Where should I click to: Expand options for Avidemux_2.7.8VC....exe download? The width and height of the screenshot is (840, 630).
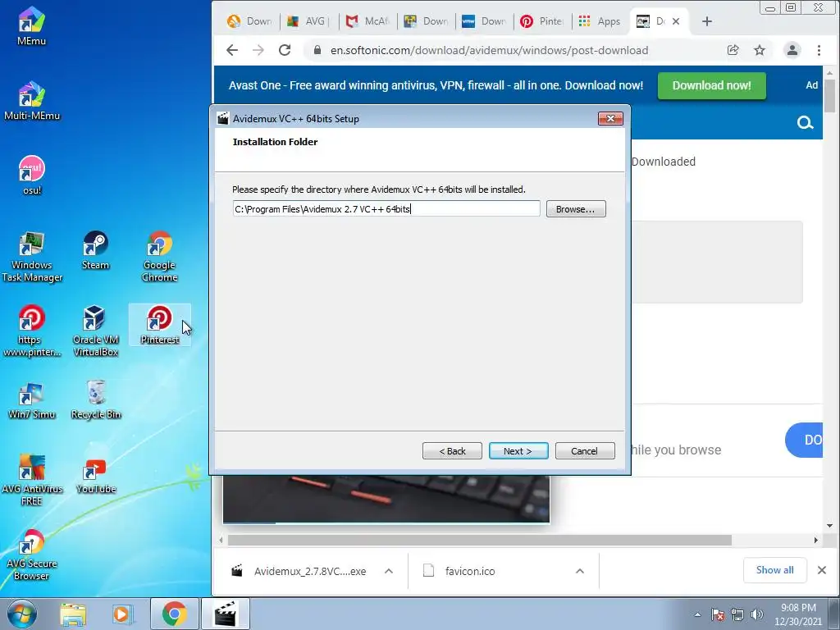(x=389, y=571)
